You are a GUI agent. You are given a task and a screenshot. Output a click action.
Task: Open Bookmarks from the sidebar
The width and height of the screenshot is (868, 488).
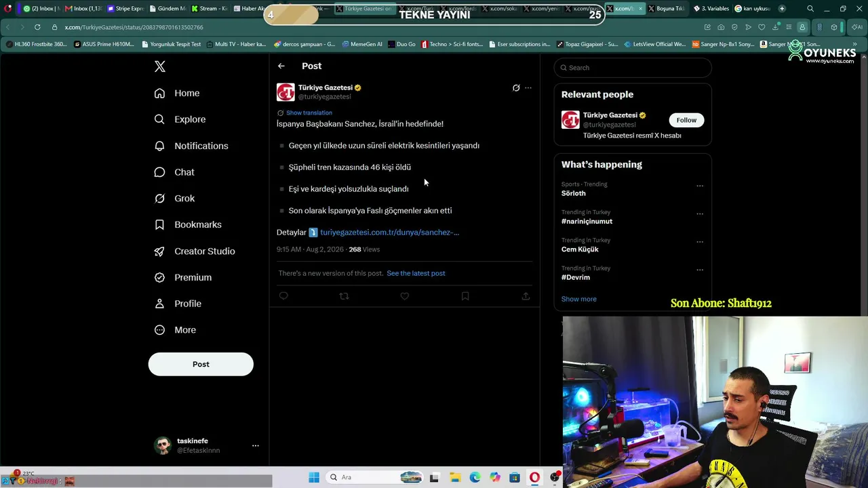click(188, 224)
